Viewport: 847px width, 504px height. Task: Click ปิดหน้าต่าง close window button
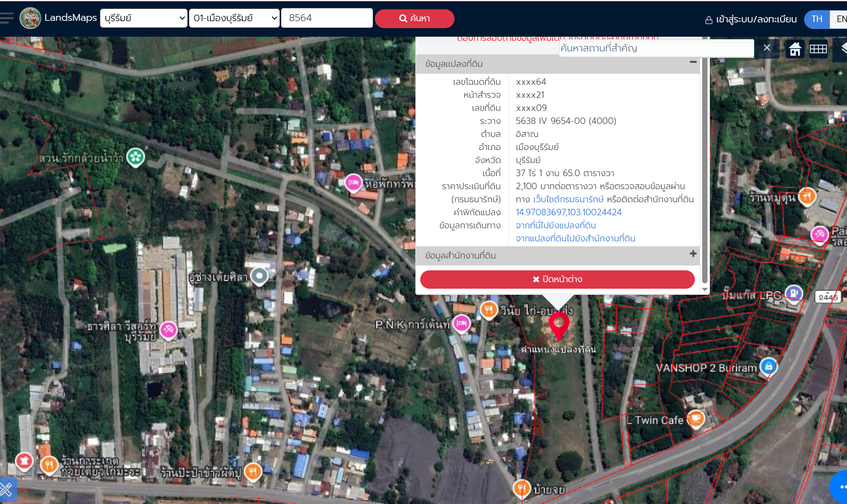point(557,279)
